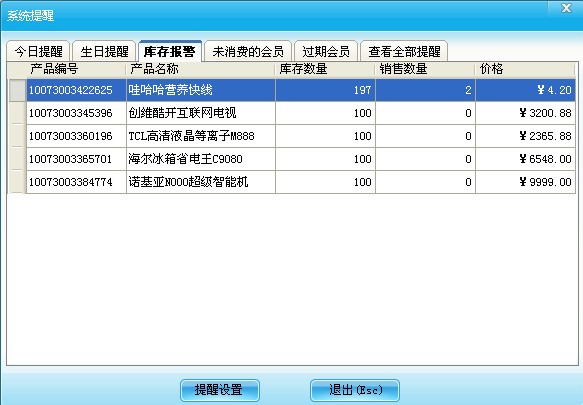Sort by 产品编号 column header
583x405 pixels.
point(76,69)
